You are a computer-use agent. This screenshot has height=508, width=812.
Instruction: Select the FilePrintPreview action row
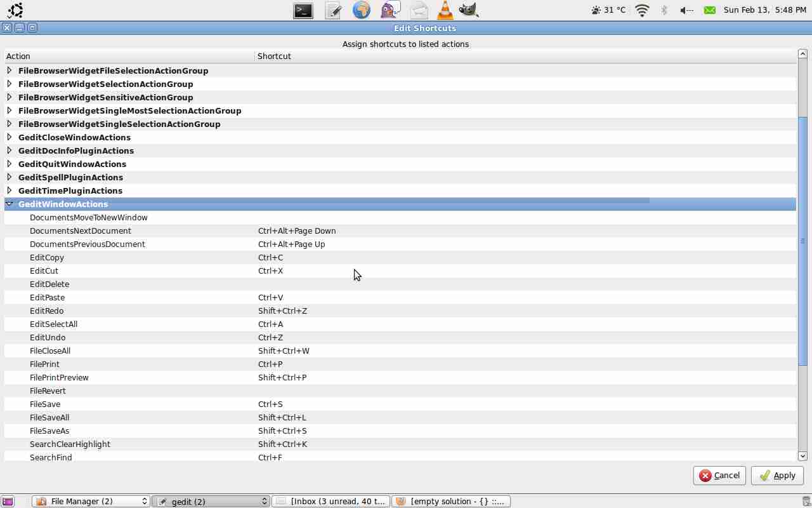(x=400, y=377)
